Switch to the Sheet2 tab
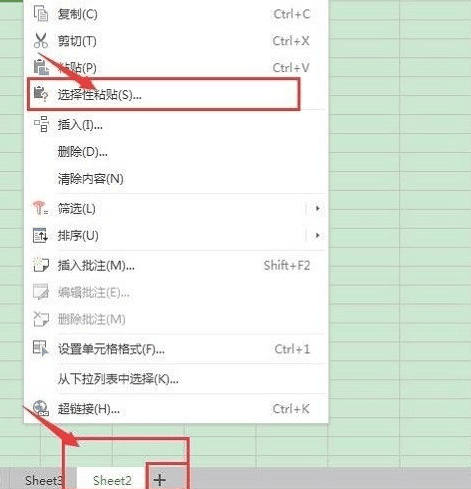 point(112,480)
